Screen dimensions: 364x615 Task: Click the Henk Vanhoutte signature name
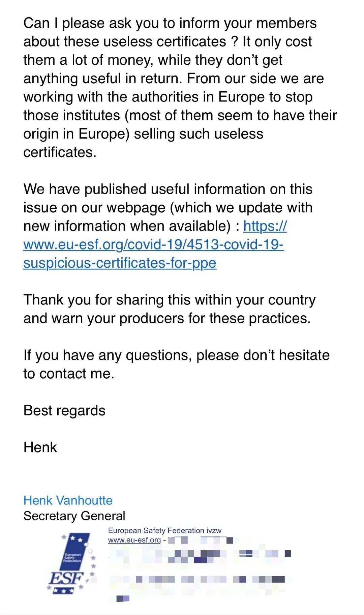pos(68,500)
